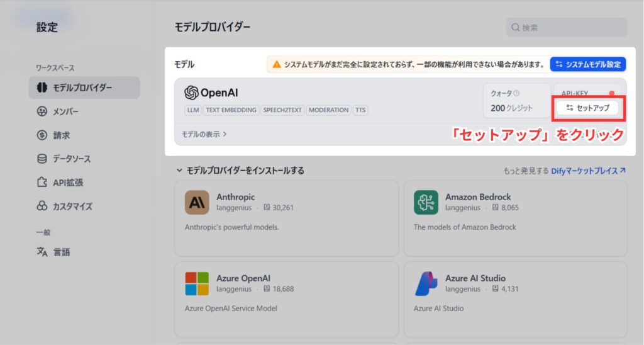Open the 言語 language settings

[x=53, y=252]
